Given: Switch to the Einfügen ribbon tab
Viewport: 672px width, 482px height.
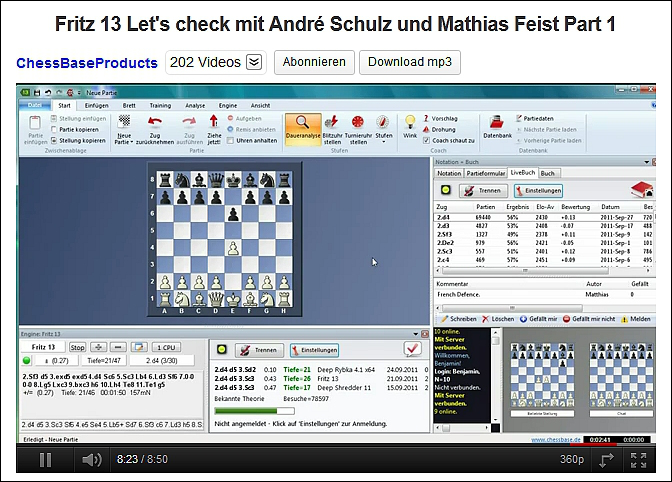Looking at the screenshot, I should pos(96,105).
